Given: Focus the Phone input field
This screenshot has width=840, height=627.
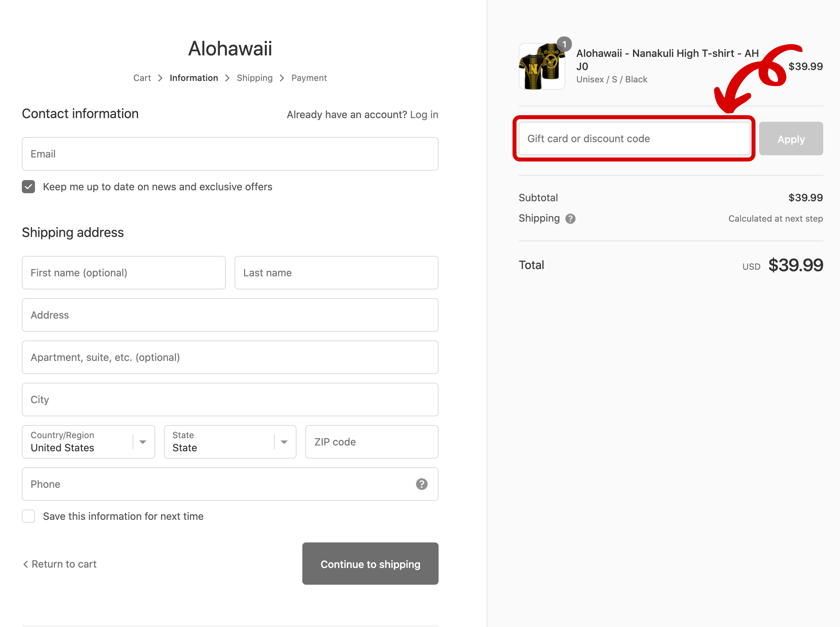Looking at the screenshot, I should click(x=230, y=484).
